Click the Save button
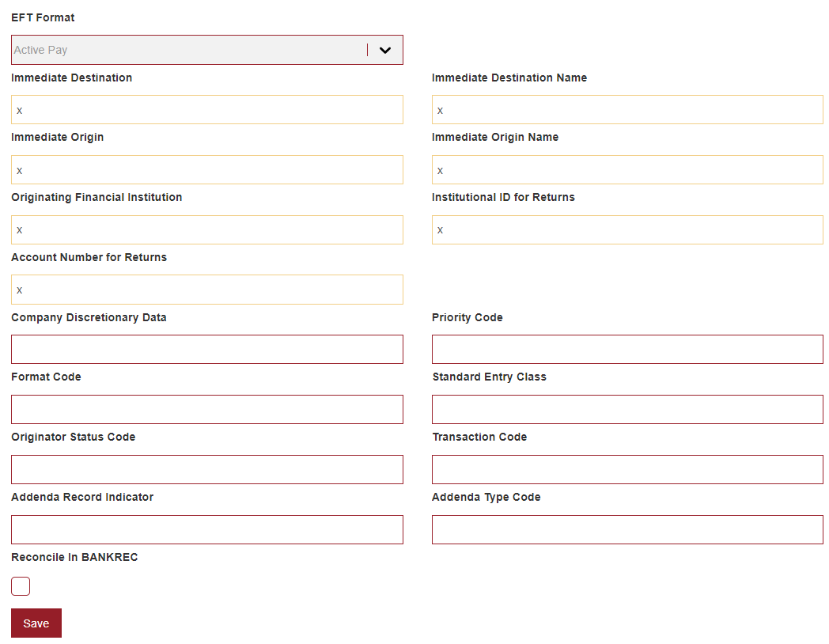Screen dimensions: 829x644 click(x=36, y=623)
